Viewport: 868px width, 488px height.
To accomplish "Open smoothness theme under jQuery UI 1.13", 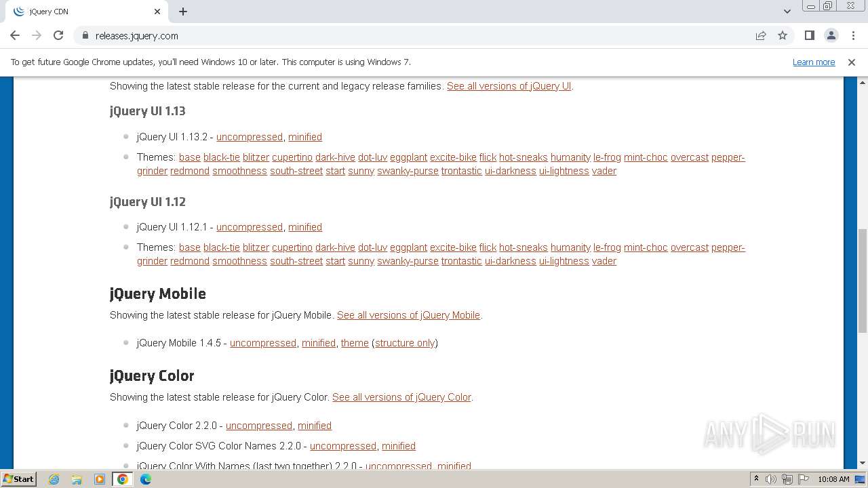I will coord(239,171).
